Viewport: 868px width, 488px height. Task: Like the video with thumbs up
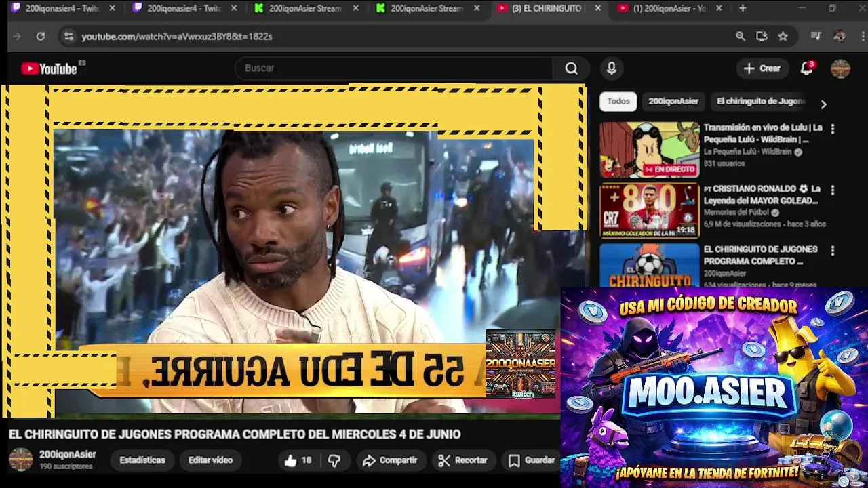click(298, 460)
